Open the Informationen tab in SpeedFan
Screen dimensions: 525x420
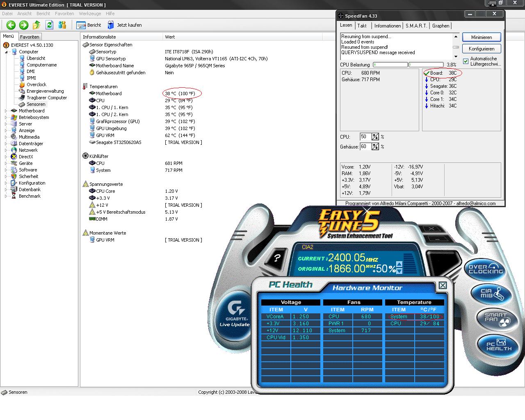388,26
